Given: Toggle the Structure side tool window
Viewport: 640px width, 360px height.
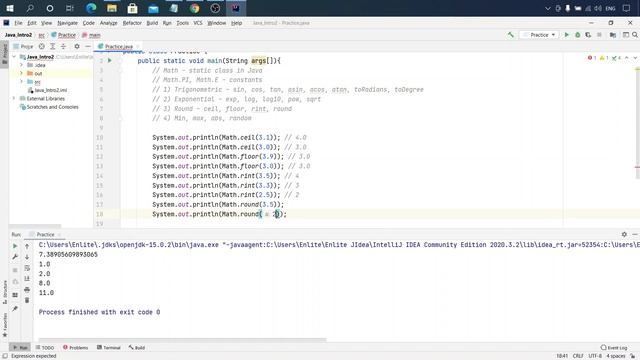Looking at the screenshot, I should coord(4,292).
